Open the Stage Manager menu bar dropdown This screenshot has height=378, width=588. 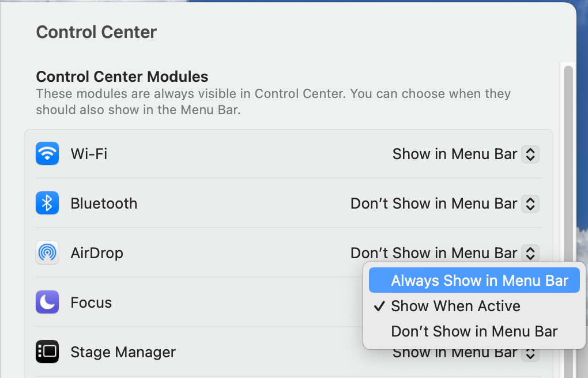[x=530, y=353]
